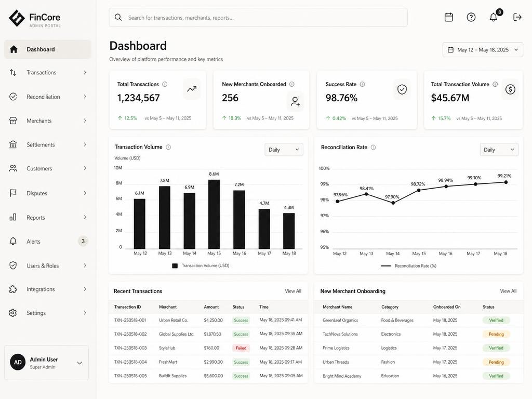Open Alerts in the sidebar

(x=48, y=241)
